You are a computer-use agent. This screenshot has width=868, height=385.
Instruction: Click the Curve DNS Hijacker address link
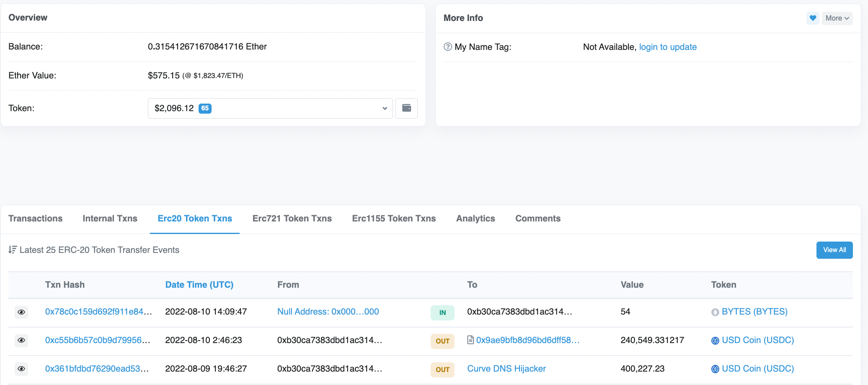pos(506,369)
